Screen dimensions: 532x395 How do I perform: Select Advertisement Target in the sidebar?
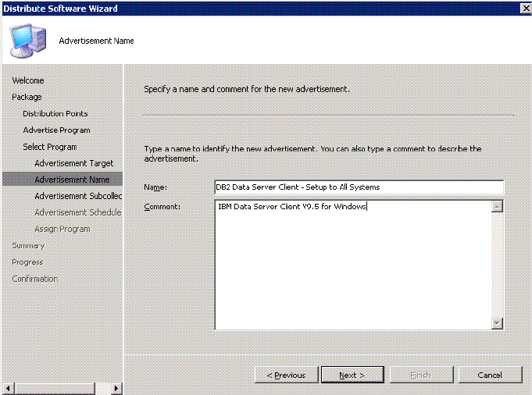[x=74, y=163]
